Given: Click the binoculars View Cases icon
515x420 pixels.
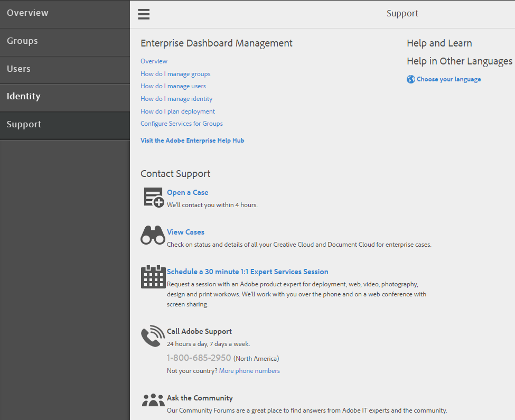Looking at the screenshot, I should (153, 236).
